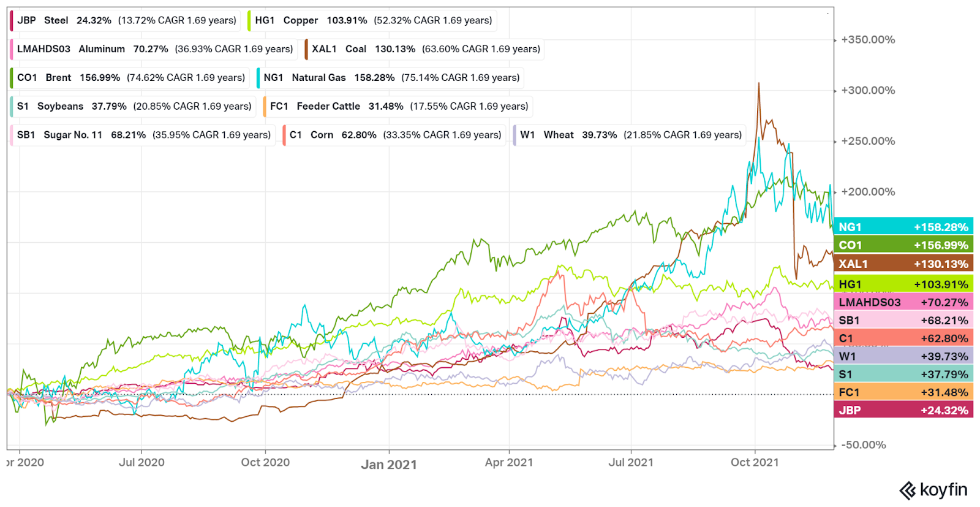The width and height of the screenshot is (980, 507).
Task: Click the +200.00% y-axis label
Action: 868,192
